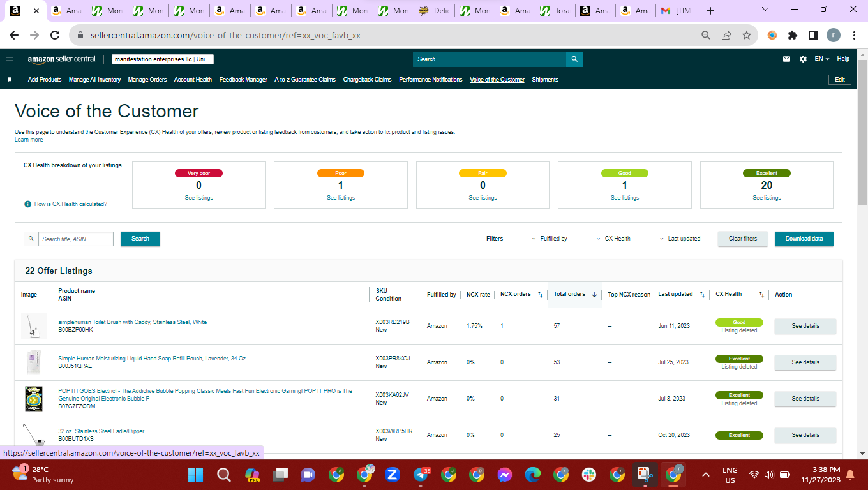The width and height of the screenshot is (868, 490).
Task: Open the EN language dropdown
Action: 821,59
